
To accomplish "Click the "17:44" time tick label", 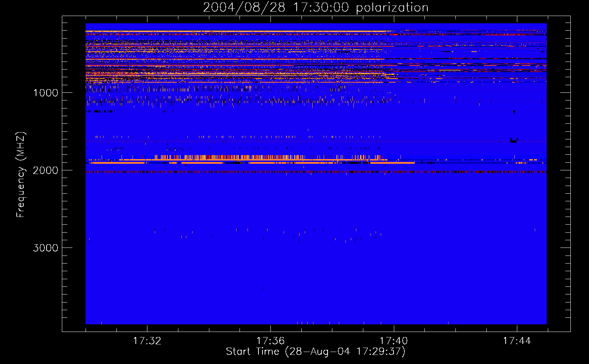I will (x=517, y=341).
